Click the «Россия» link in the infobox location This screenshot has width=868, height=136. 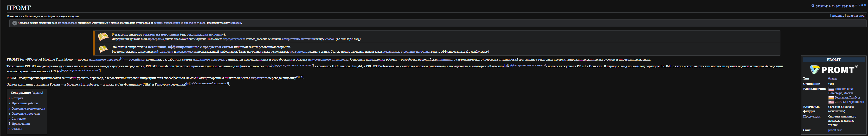click(839, 89)
